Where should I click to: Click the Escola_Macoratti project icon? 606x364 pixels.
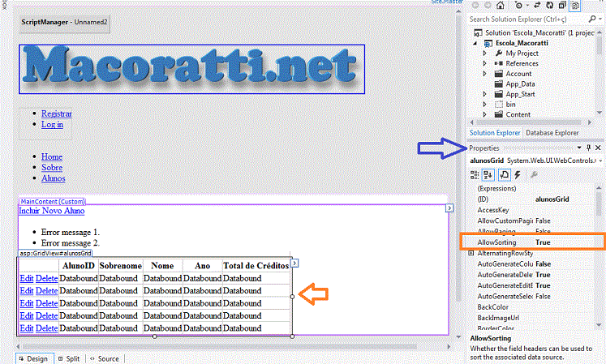coord(488,43)
